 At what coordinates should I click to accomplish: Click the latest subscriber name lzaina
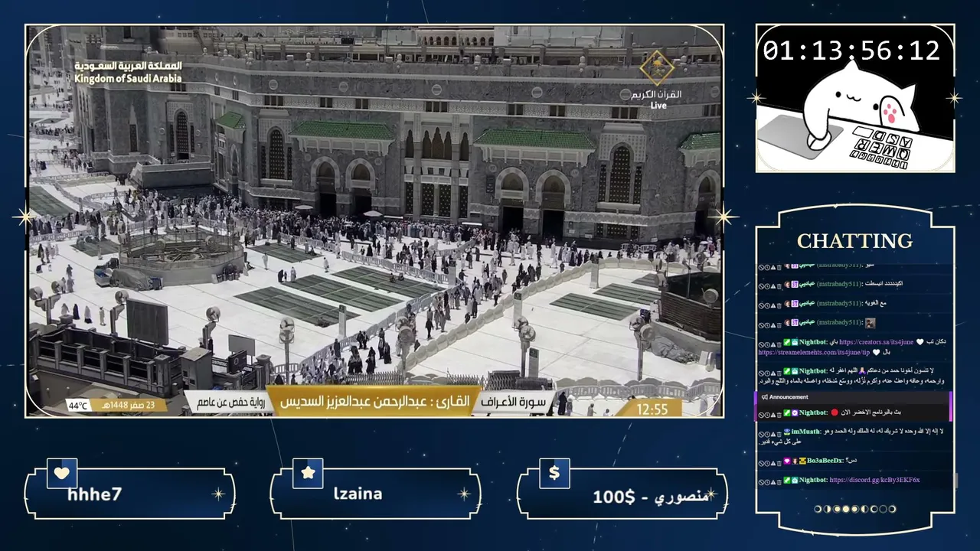pyautogui.click(x=358, y=494)
